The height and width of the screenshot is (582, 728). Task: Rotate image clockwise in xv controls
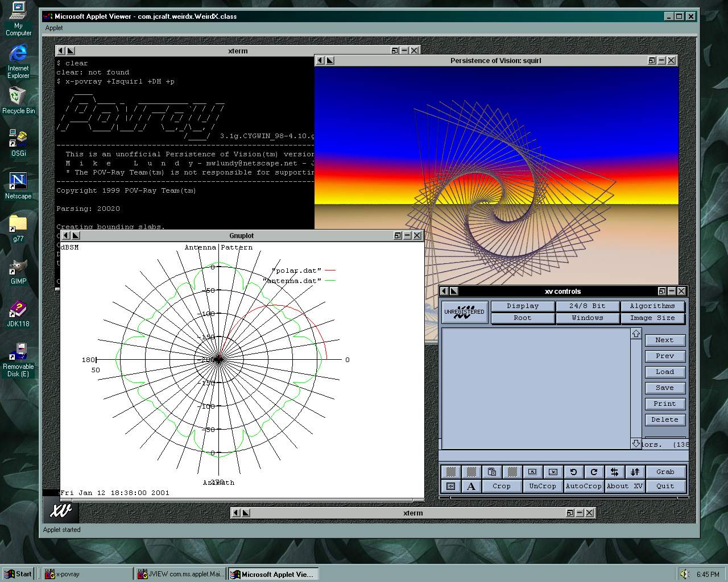tap(594, 472)
